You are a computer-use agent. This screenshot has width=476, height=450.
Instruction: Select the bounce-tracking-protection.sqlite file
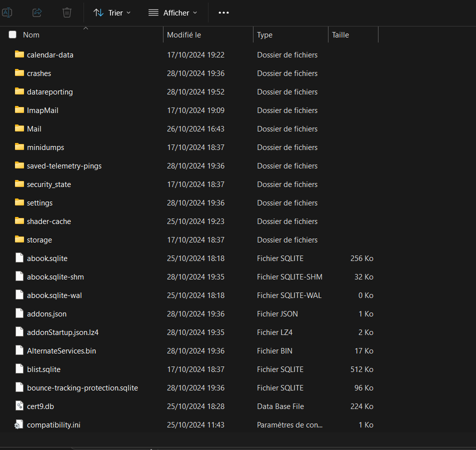tap(82, 387)
